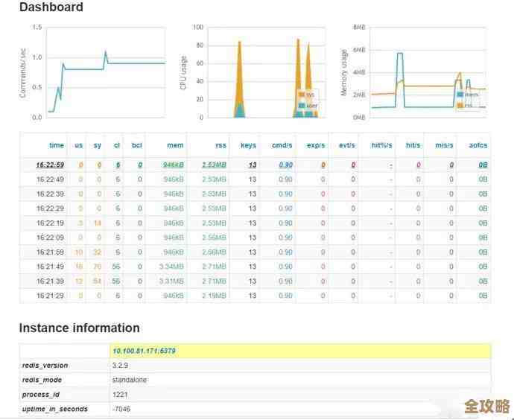The image size is (514, 420).
Task: Click the aofcs column header
Action: 479,145
